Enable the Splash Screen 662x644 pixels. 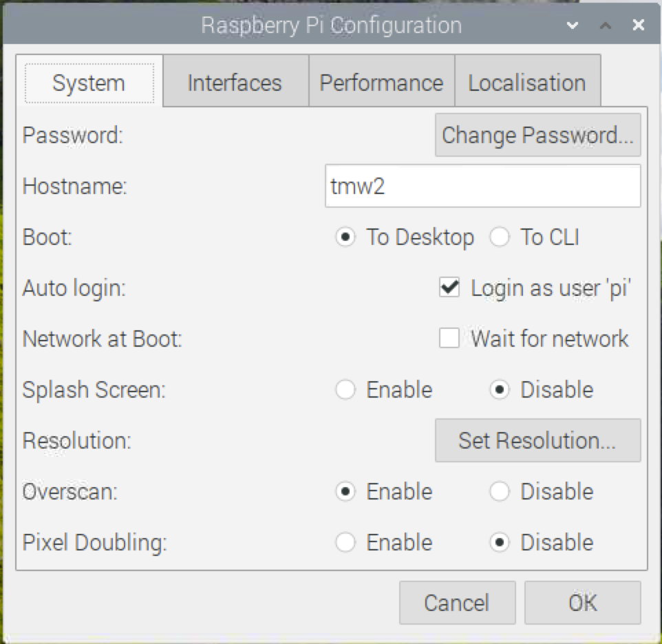tap(345, 390)
